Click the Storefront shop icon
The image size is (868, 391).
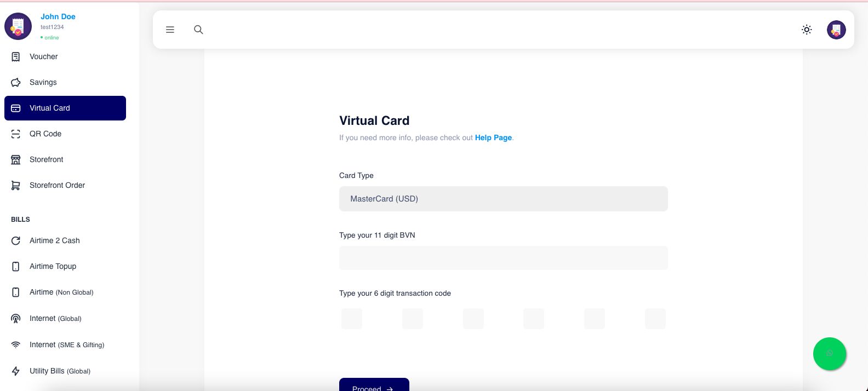pos(16,159)
